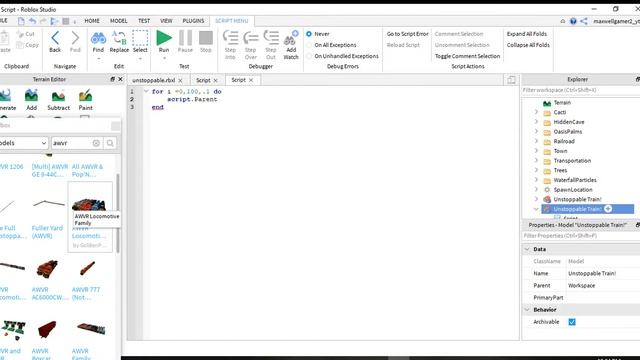Click the script editor split view icon

[511, 80]
